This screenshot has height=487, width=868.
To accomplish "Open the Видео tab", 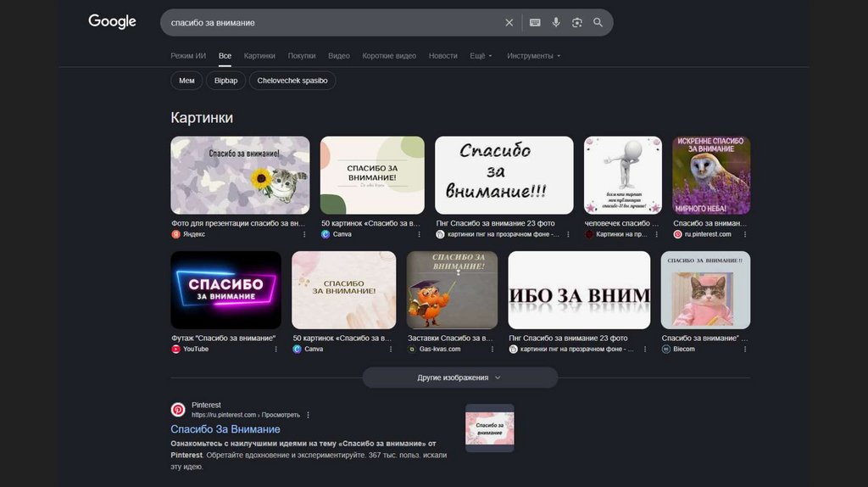I will [x=339, y=56].
